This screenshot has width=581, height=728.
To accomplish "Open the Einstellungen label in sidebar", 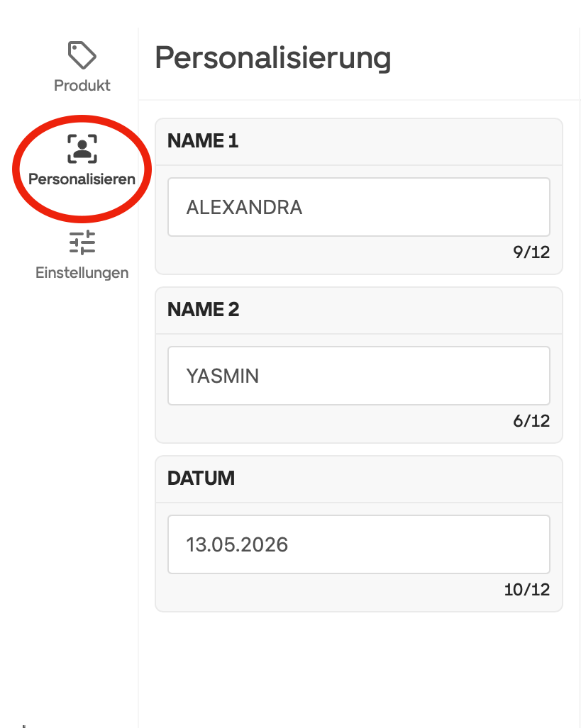I will (82, 273).
